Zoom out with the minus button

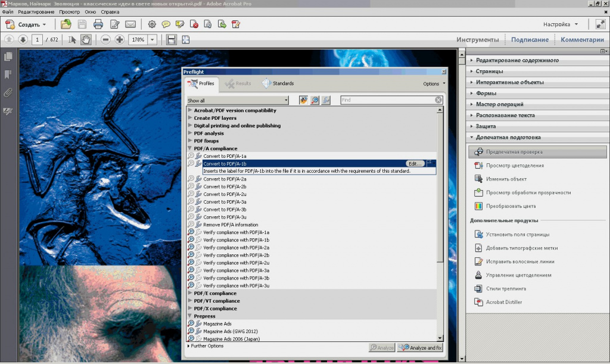[x=105, y=40]
